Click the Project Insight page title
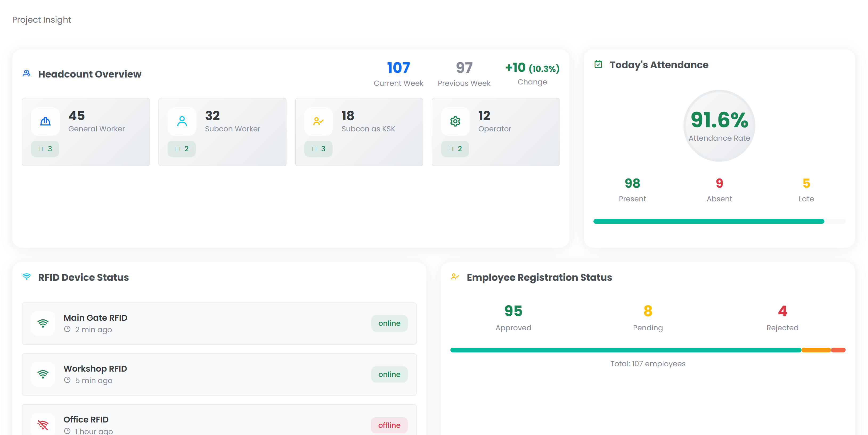 pyautogui.click(x=42, y=20)
